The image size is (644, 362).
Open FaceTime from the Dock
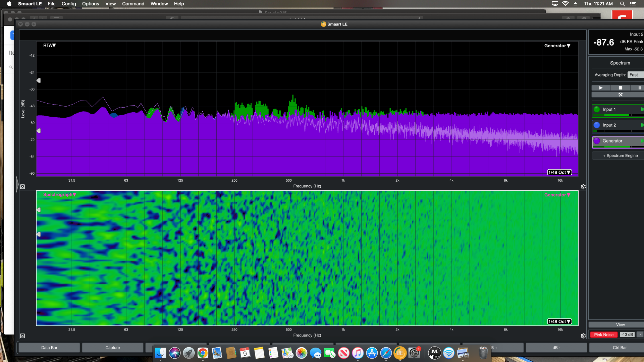pos(330,353)
